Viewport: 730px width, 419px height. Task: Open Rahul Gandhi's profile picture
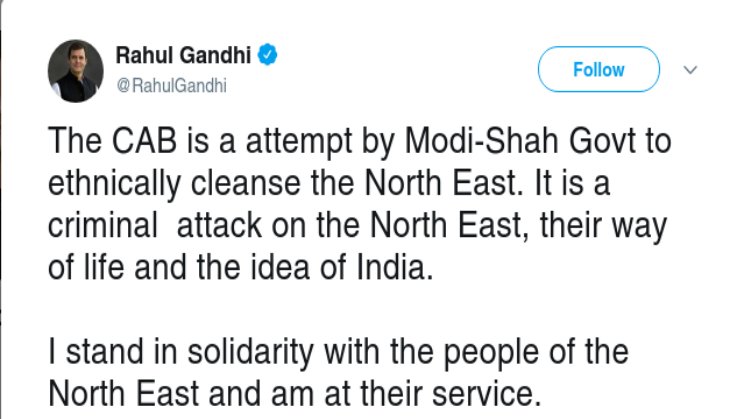(75, 71)
